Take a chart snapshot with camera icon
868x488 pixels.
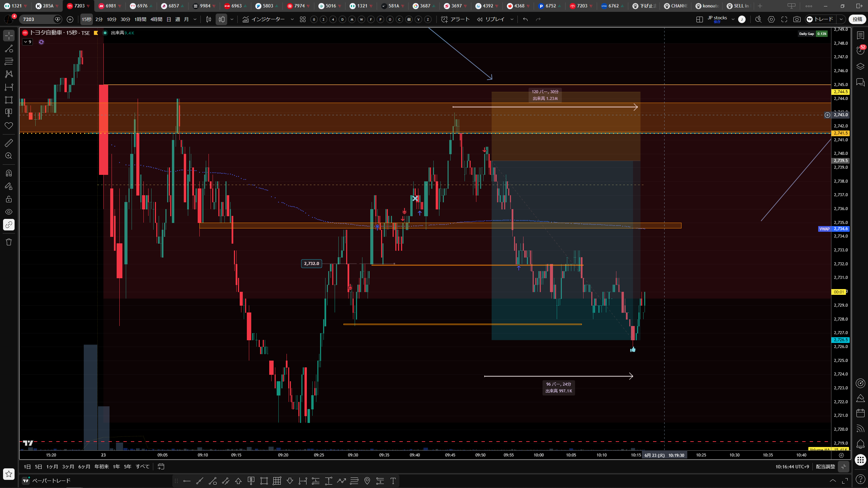click(x=797, y=19)
